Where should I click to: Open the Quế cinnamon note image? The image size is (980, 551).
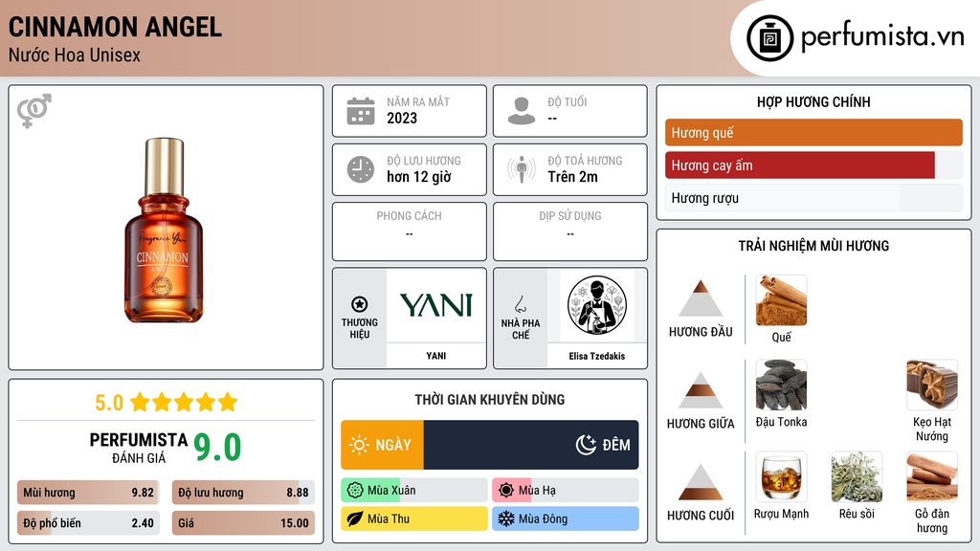point(781,300)
